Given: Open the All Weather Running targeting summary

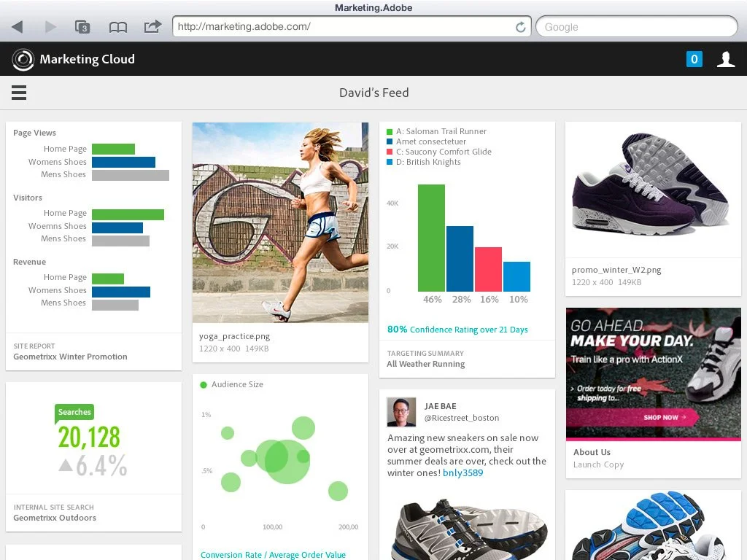Looking at the screenshot, I should click(426, 364).
